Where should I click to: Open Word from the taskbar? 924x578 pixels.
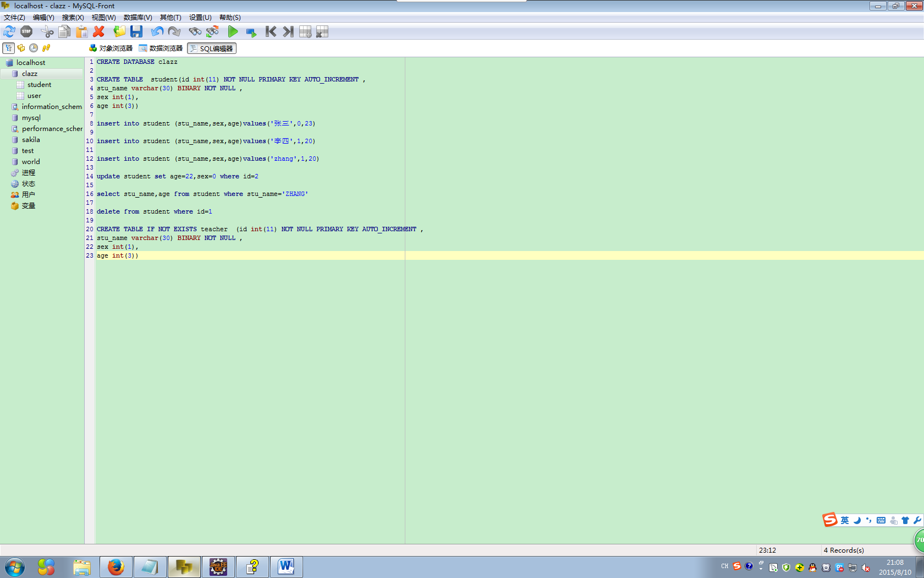point(286,567)
